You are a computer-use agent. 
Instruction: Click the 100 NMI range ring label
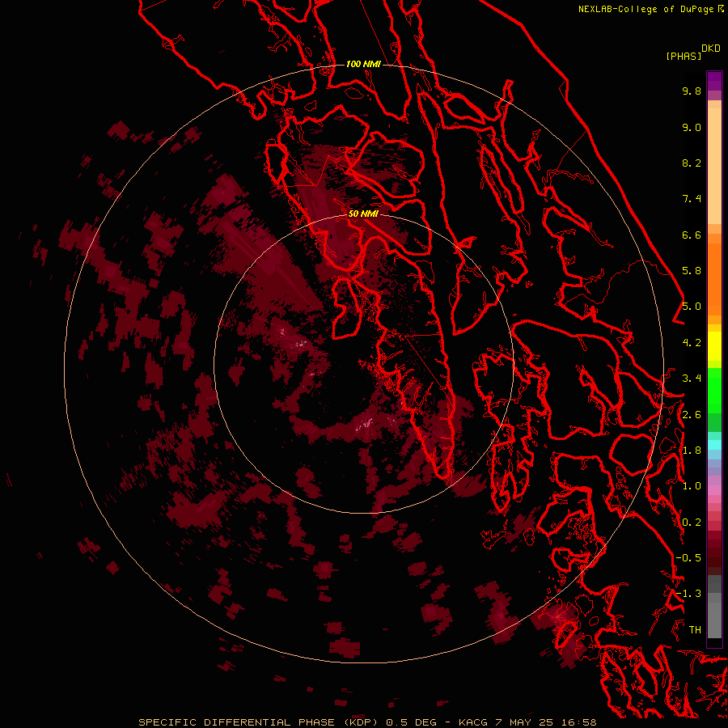click(x=363, y=64)
